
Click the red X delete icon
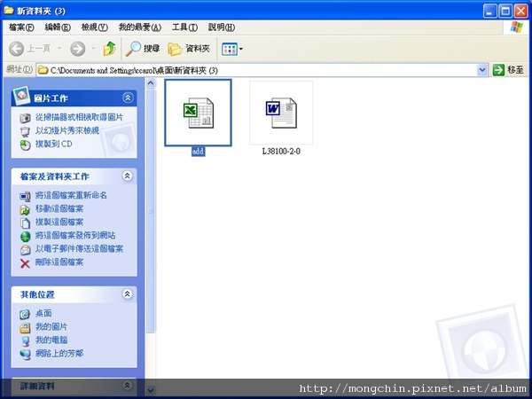point(25,263)
